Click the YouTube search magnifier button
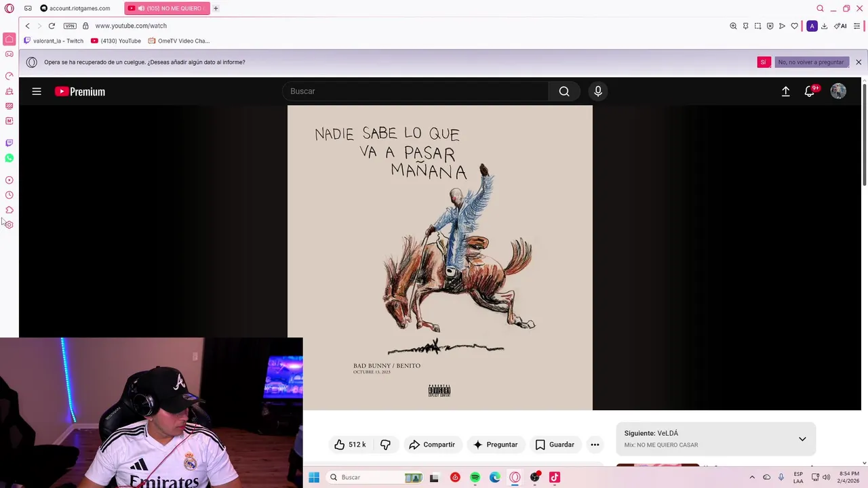This screenshot has width=868, height=488. click(x=564, y=91)
